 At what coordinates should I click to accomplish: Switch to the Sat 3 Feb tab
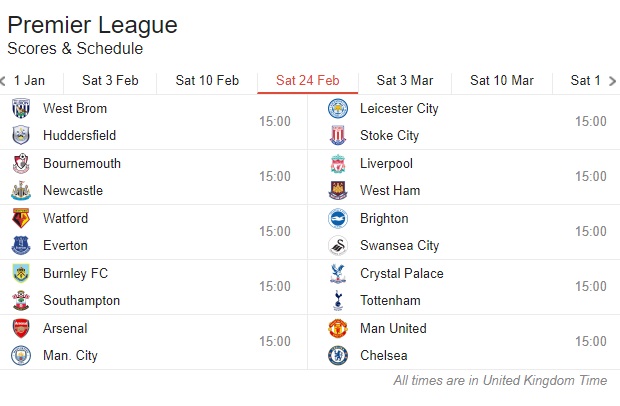[110, 81]
